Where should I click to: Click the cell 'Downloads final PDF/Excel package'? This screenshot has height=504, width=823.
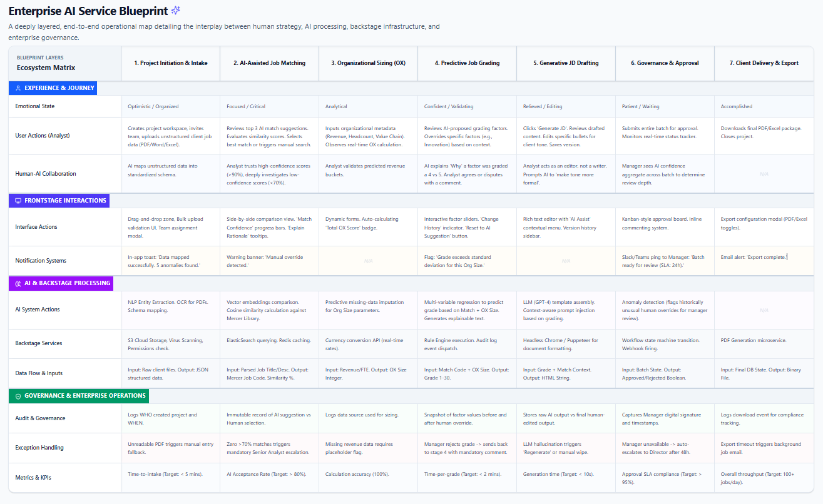point(764,136)
